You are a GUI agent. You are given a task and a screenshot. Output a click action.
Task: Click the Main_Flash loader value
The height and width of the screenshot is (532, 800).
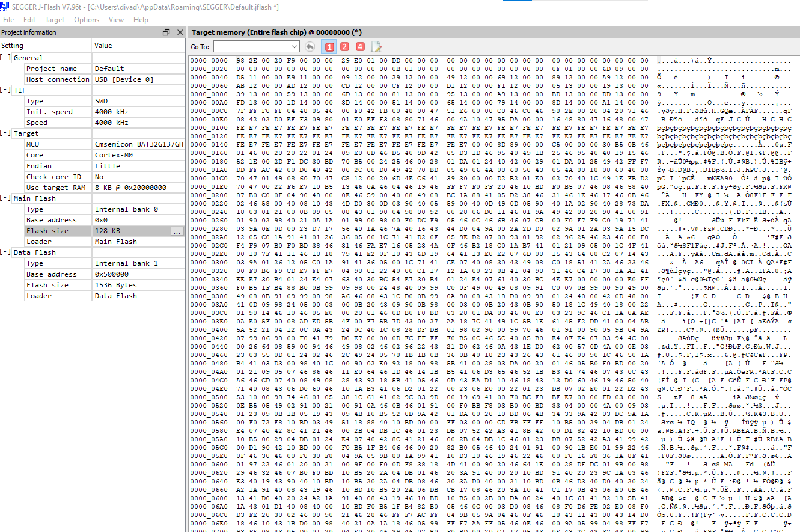pos(115,242)
